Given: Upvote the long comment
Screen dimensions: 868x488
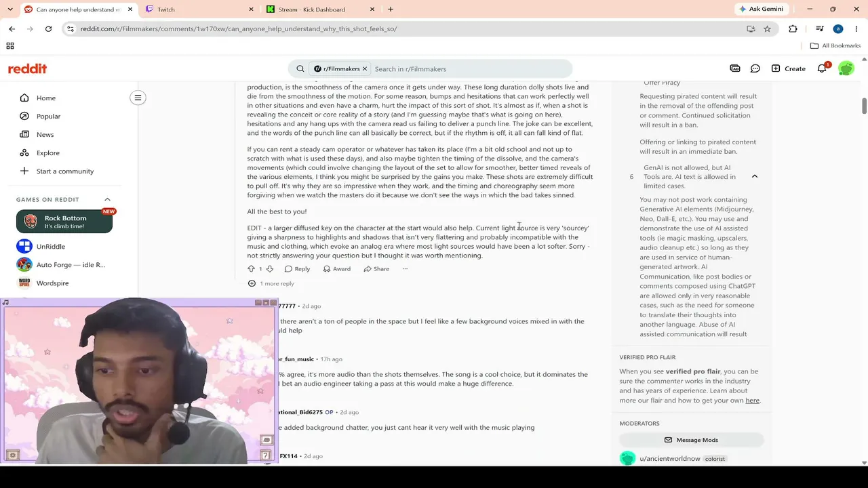Looking at the screenshot, I should coord(252,269).
